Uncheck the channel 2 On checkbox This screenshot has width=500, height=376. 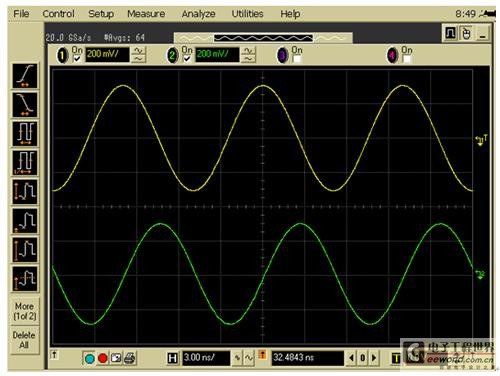point(187,59)
